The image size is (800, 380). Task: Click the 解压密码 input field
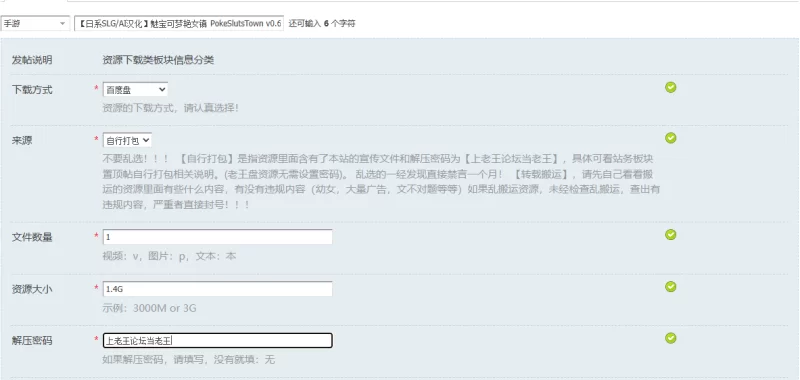pos(217,340)
